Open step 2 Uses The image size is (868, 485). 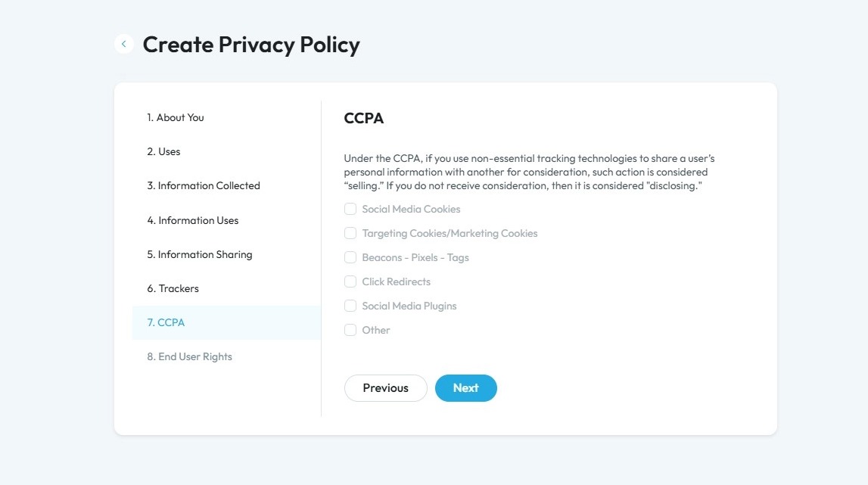coord(226,151)
